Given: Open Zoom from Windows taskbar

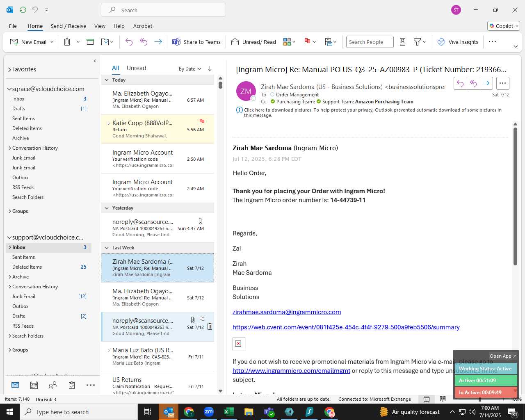Looking at the screenshot, I should point(209,412).
